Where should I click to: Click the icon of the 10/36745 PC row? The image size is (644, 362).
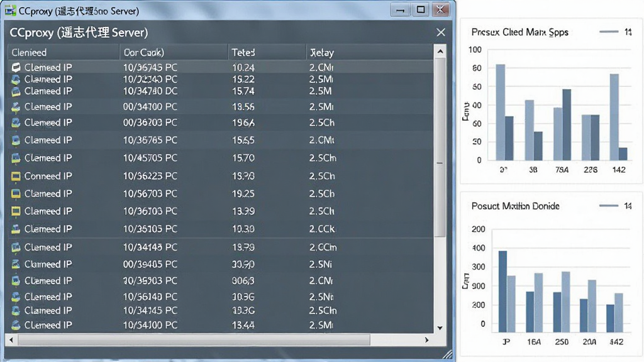pyautogui.click(x=16, y=67)
